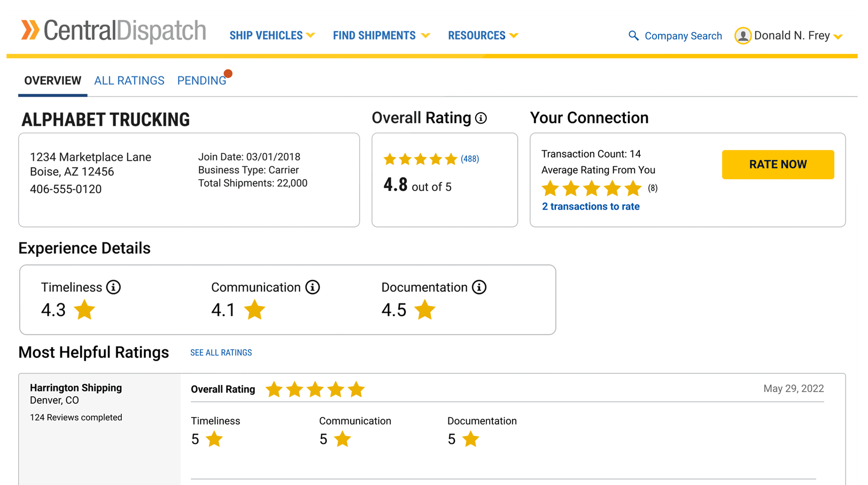Click Harrington's Communication 5 star icon
This screenshot has height=485, width=868.
343,439
